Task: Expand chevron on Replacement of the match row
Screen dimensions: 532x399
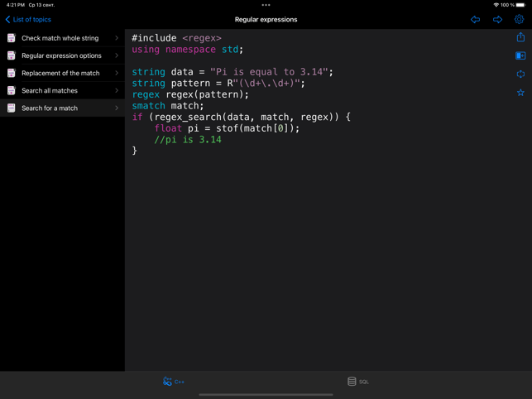Action: (x=117, y=73)
